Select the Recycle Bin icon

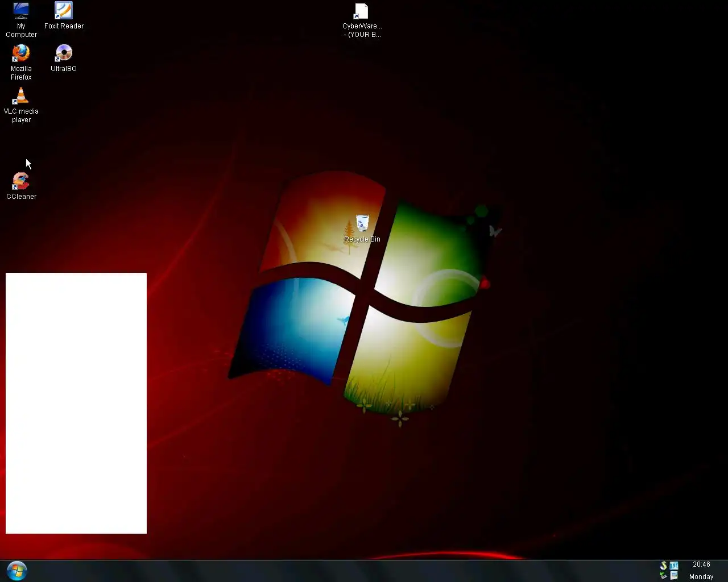(x=362, y=229)
